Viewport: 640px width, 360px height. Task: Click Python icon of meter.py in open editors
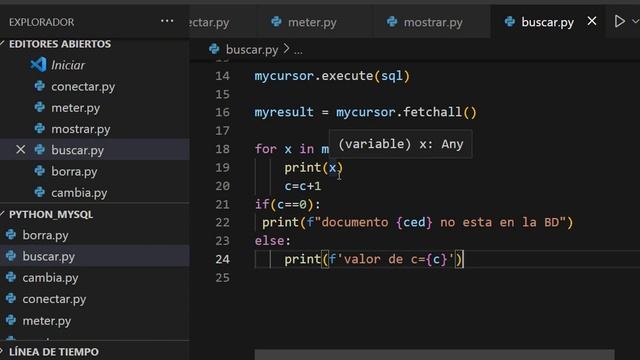tap(40, 107)
